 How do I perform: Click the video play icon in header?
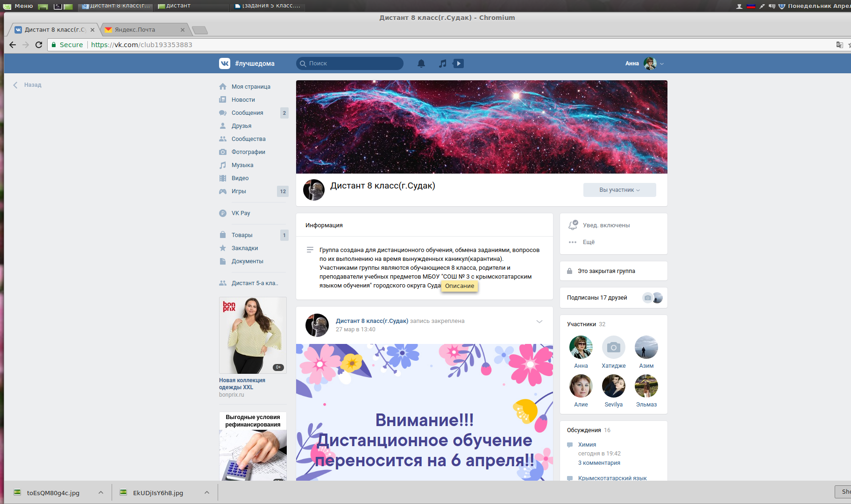coord(458,63)
